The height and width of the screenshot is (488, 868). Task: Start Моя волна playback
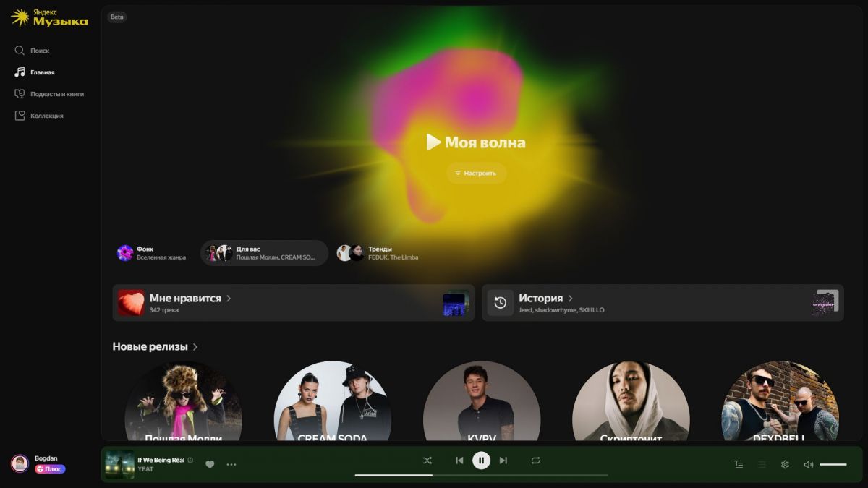pyautogui.click(x=476, y=142)
